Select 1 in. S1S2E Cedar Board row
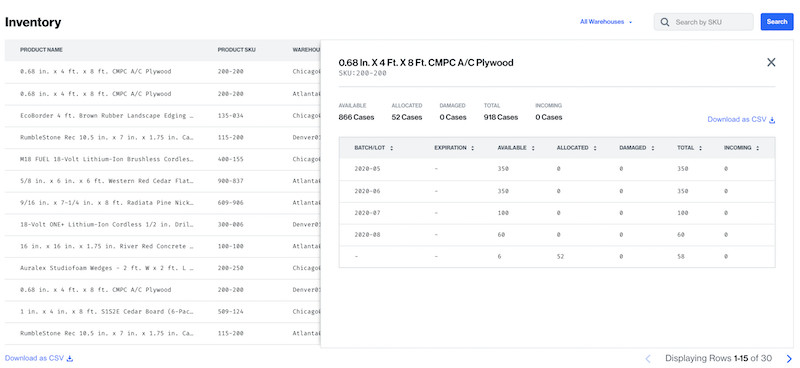This screenshot has height=368, width=800. coord(162,311)
